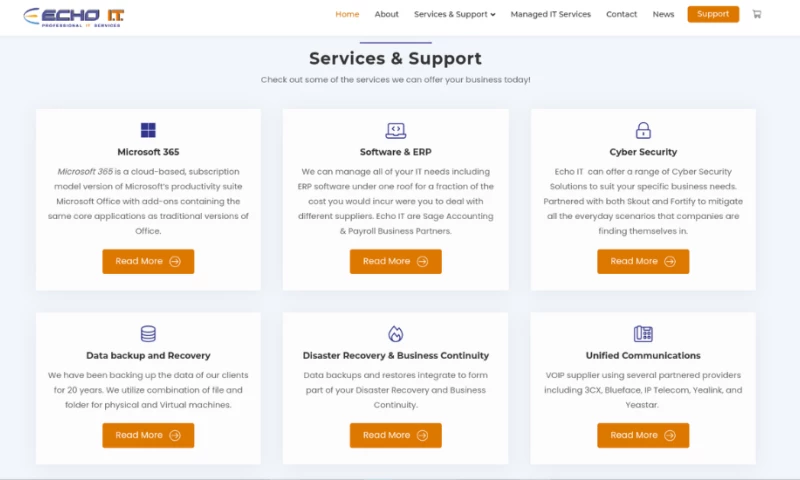Open the shopping cart icon
This screenshot has height=480, width=800.
(756, 14)
